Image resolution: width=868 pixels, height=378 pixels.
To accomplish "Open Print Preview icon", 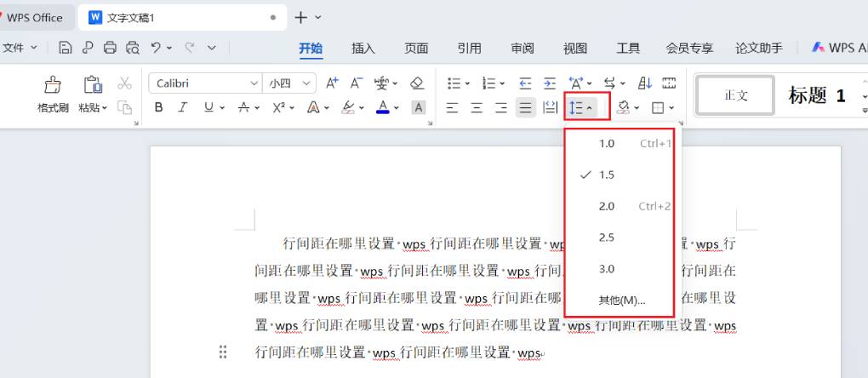I will tap(133, 49).
